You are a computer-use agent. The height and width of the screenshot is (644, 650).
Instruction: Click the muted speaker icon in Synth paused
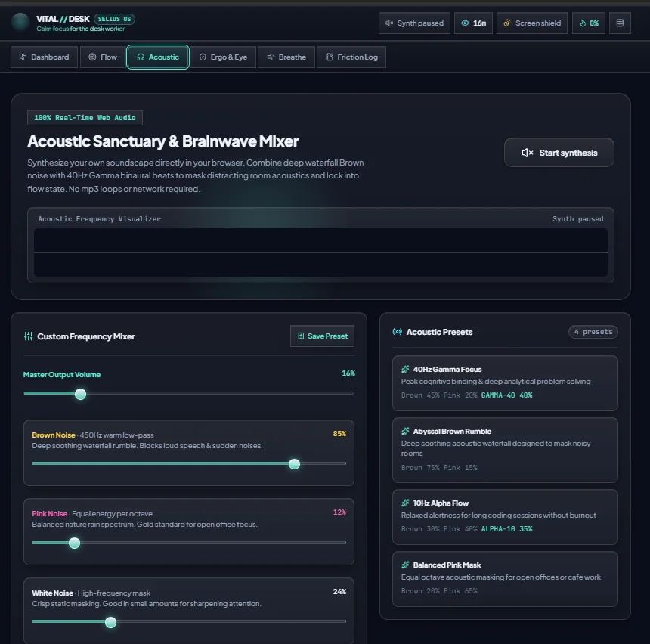coord(388,23)
